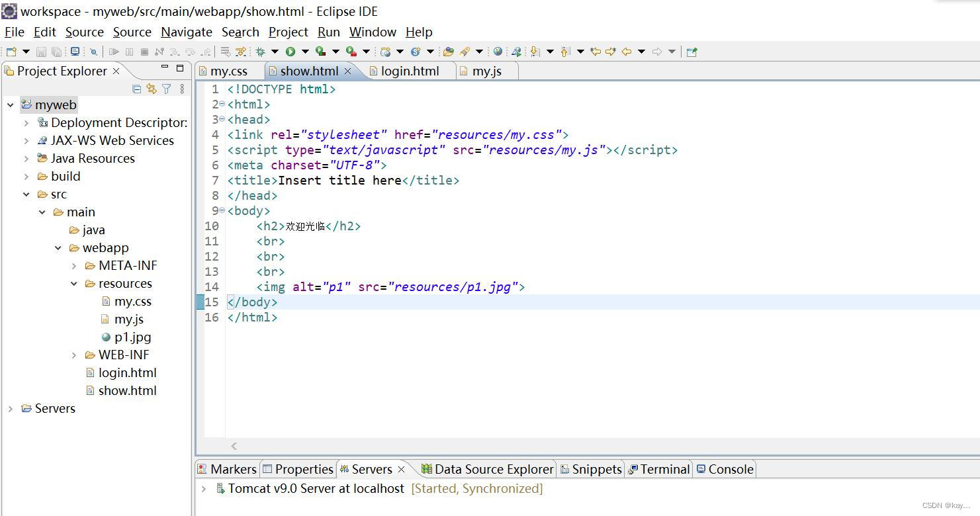Click the Drop to Frame icon
The width and height of the screenshot is (980, 516).
click(x=226, y=52)
